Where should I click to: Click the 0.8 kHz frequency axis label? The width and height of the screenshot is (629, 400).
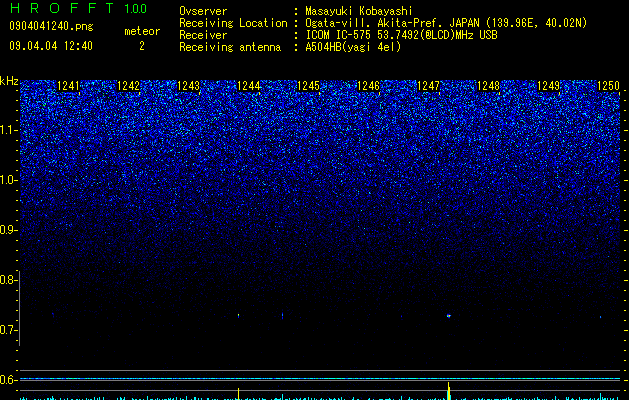tap(9, 280)
